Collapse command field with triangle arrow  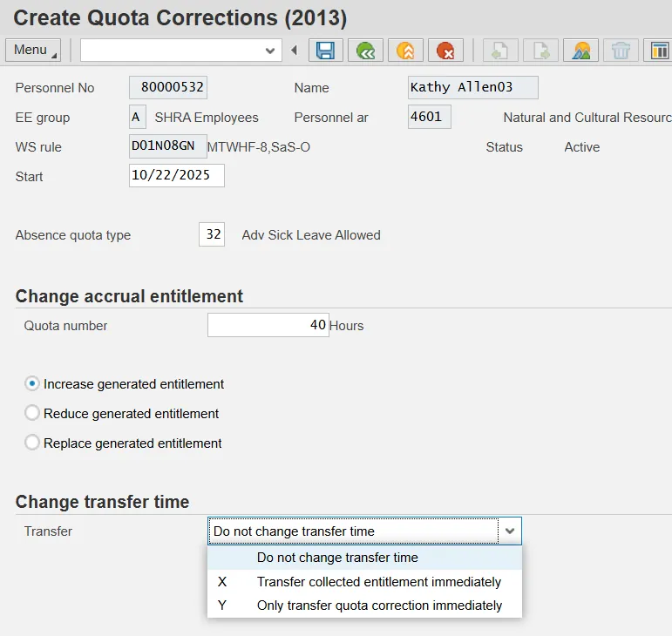(295, 51)
